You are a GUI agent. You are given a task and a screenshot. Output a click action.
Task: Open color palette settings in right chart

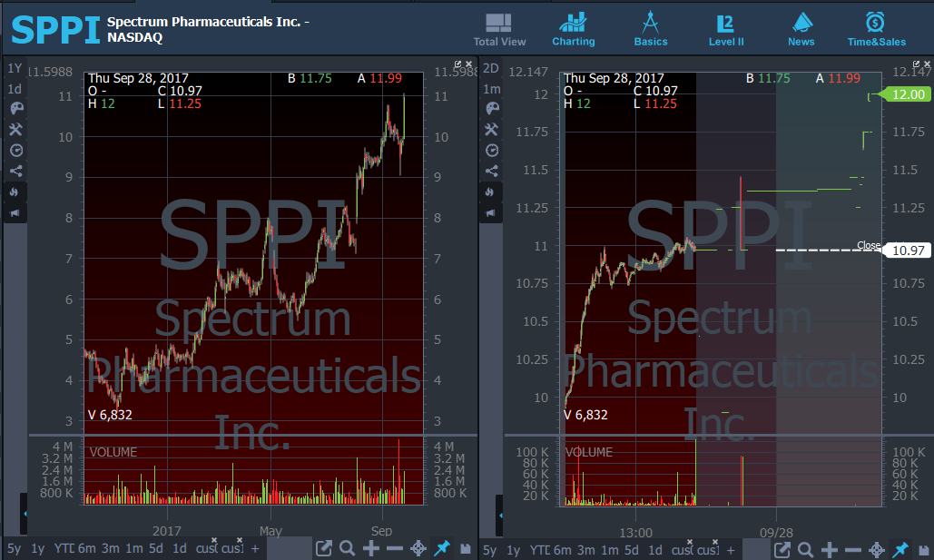(x=492, y=108)
